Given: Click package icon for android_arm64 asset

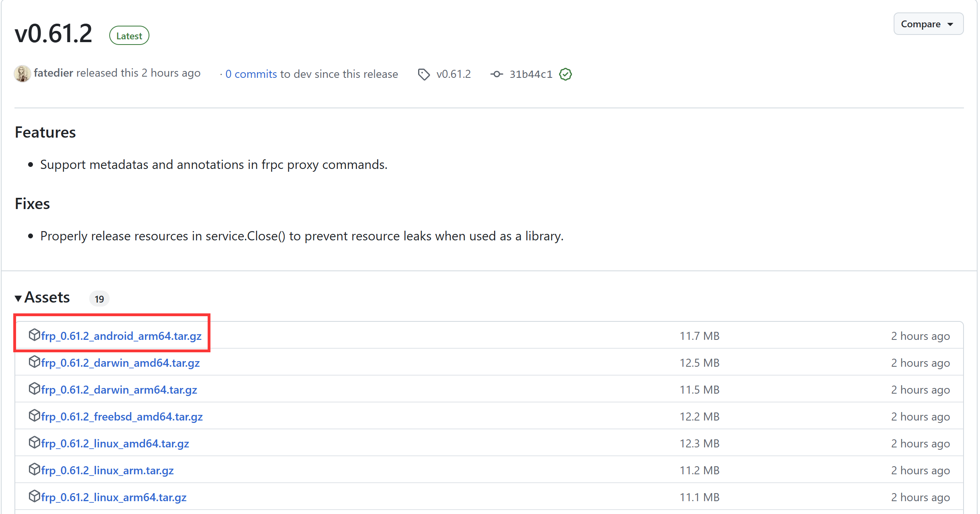Looking at the screenshot, I should click(x=34, y=335).
